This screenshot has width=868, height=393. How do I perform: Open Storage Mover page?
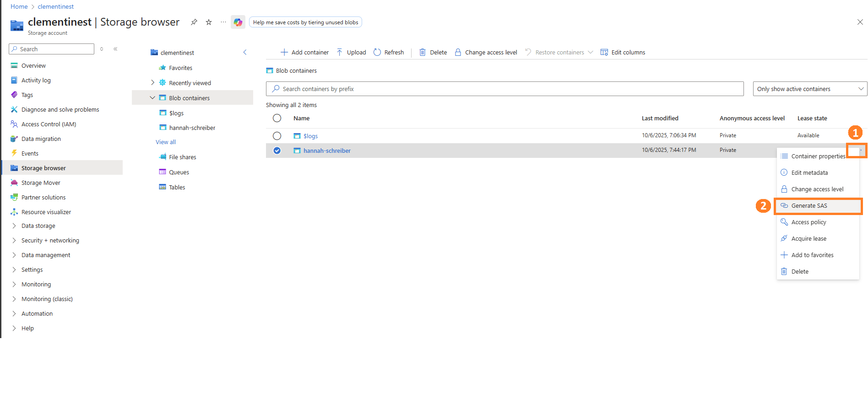[41, 183]
